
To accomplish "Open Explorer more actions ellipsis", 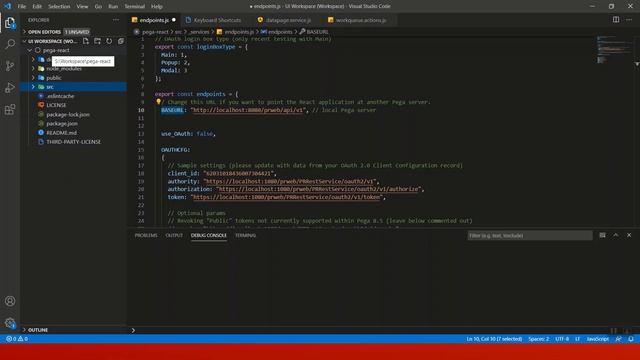I will click(116, 20).
